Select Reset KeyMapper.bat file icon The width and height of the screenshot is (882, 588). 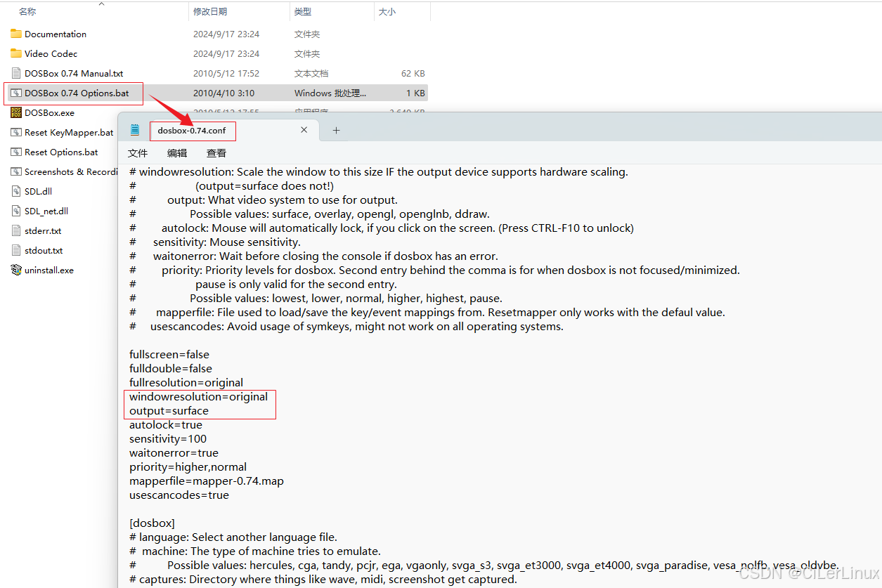16,132
